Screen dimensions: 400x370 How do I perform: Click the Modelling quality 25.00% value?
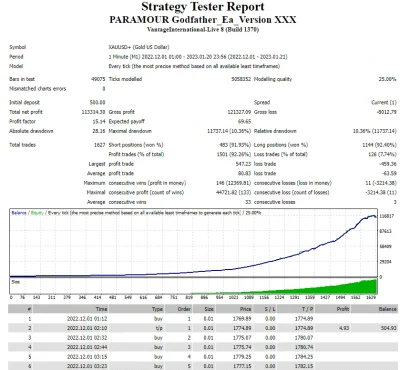[388, 79]
